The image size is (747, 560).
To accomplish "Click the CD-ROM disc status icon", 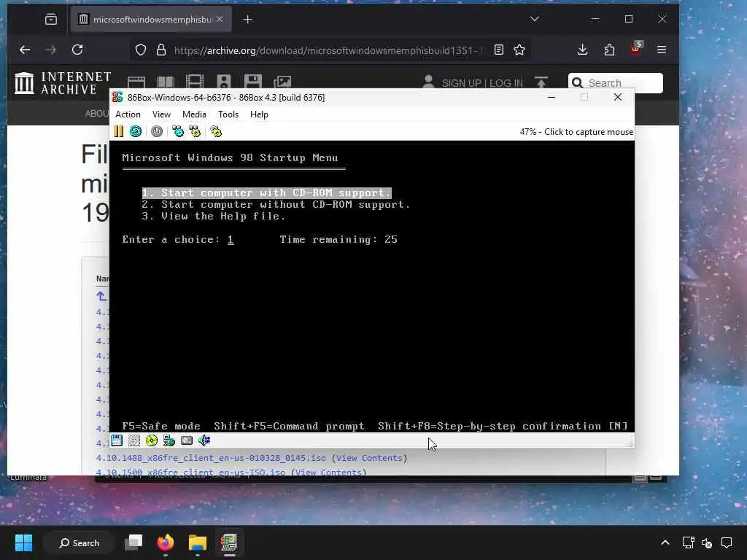I will (x=152, y=440).
